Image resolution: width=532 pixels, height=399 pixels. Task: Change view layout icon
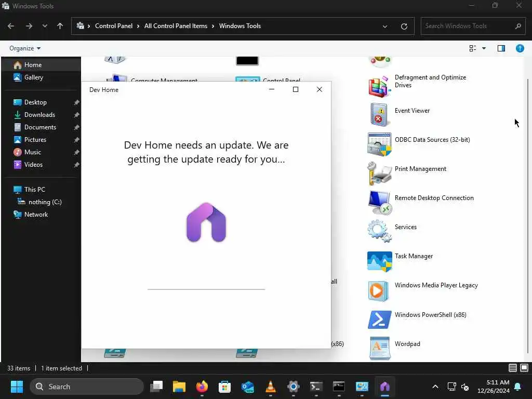(x=472, y=48)
